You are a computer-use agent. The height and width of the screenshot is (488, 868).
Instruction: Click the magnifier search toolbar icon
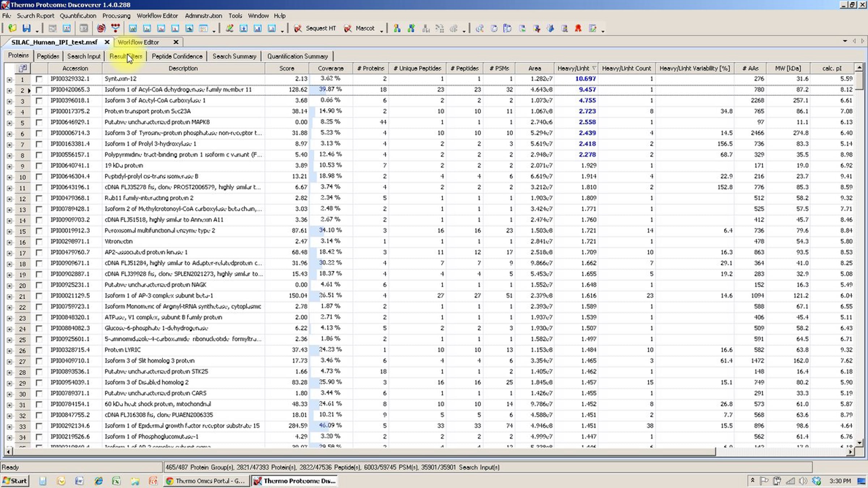[x=480, y=28]
